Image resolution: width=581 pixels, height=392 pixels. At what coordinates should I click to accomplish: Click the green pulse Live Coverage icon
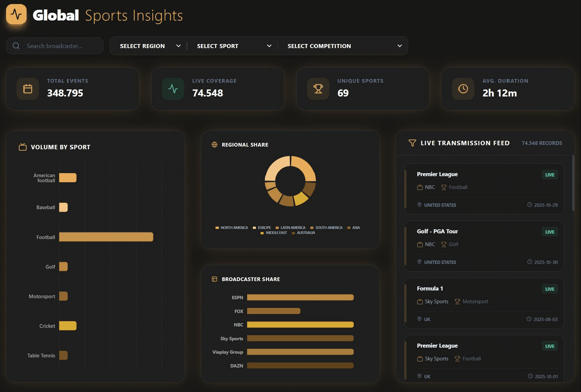(173, 89)
